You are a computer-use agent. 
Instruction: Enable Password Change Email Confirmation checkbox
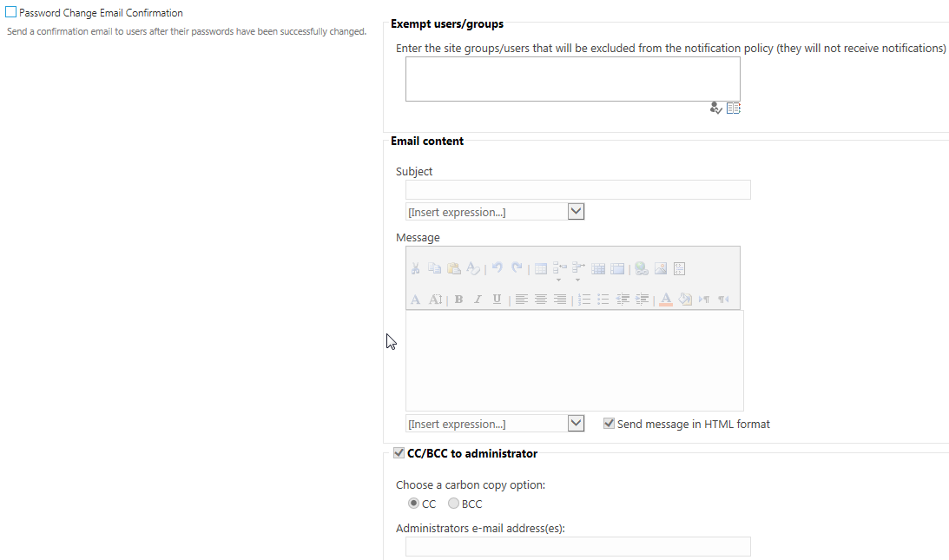click(11, 13)
